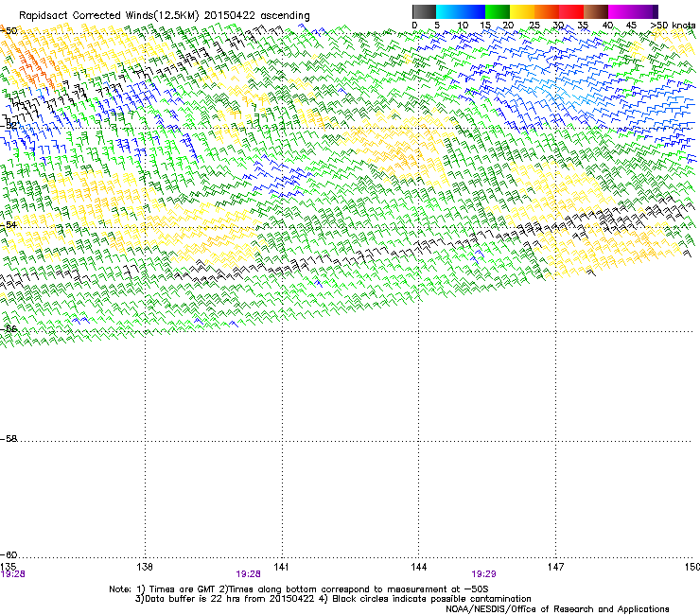Click the note "Black circles indicate possible contamination"
700x615 pixels.
click(x=431, y=599)
